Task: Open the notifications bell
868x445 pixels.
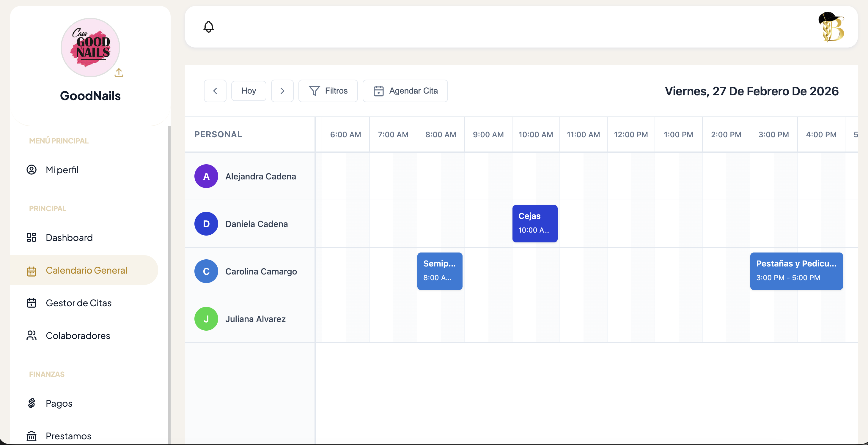Action: tap(209, 27)
